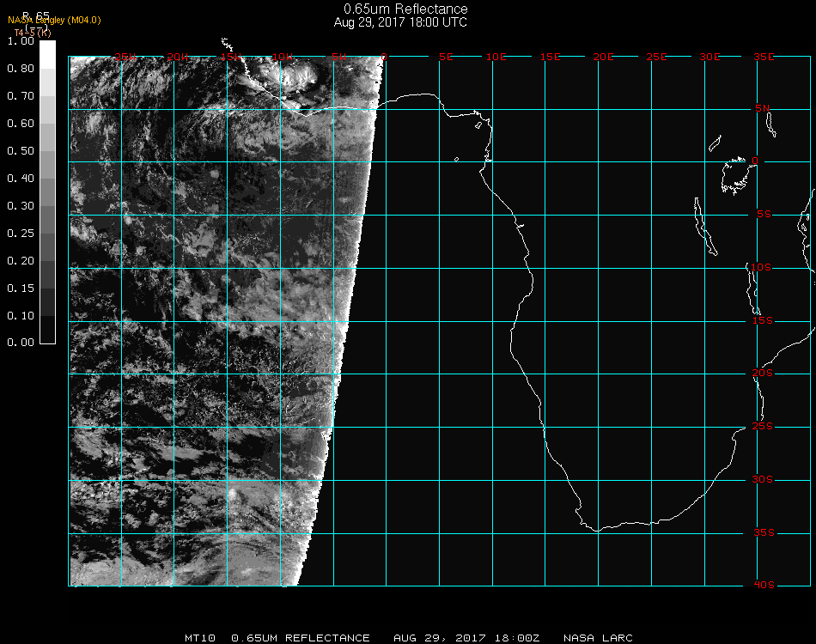Click the '0.65UM REFLECTANCE' footer caption
816x644 pixels.
point(301,638)
